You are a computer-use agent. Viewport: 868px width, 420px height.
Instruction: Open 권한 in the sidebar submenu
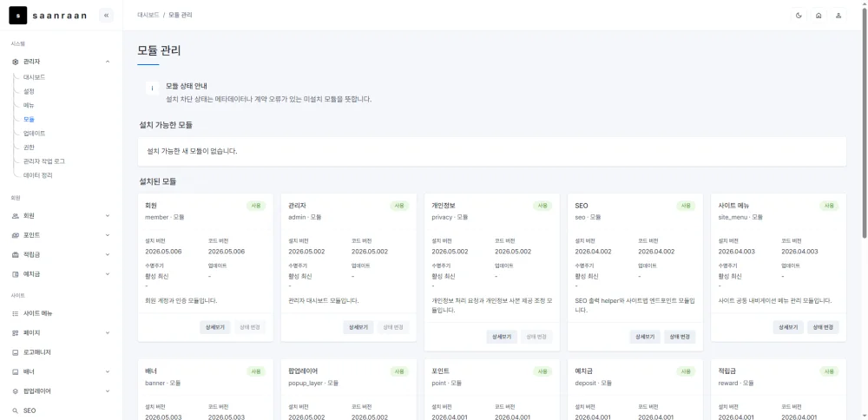(29, 148)
